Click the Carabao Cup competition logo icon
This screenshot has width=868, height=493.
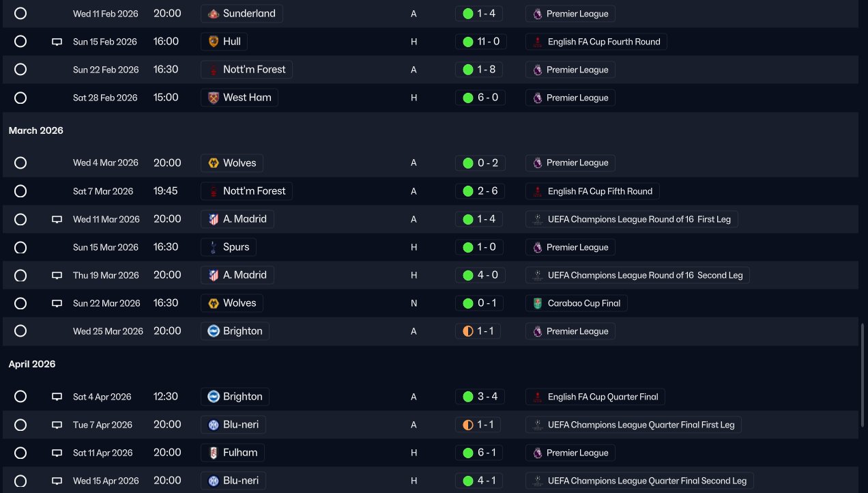coord(538,303)
